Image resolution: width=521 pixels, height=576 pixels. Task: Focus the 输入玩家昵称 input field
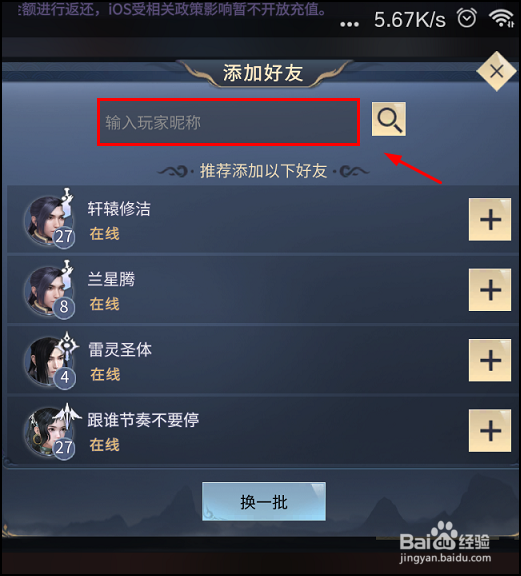[228, 122]
